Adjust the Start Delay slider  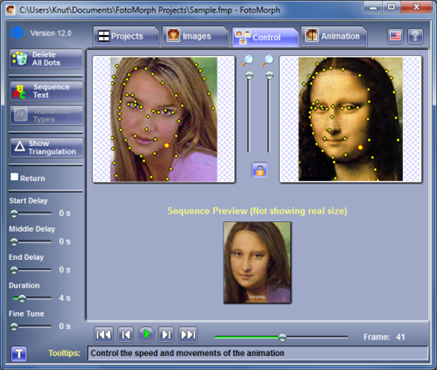click(14, 213)
